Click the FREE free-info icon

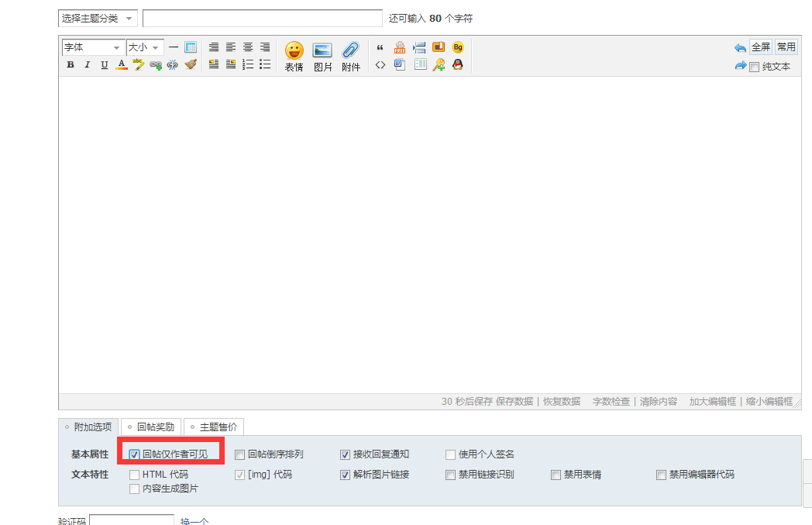(400, 47)
